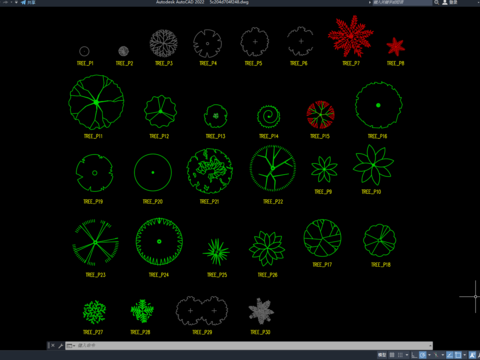Screen dimensions: 480x360
Task: Toggle grid display in status bar
Action: tap(392, 355)
